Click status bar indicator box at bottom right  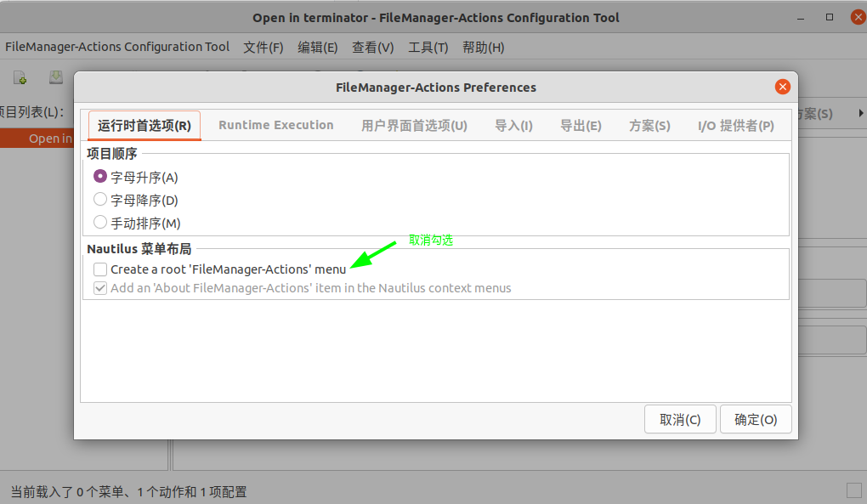[854, 490]
